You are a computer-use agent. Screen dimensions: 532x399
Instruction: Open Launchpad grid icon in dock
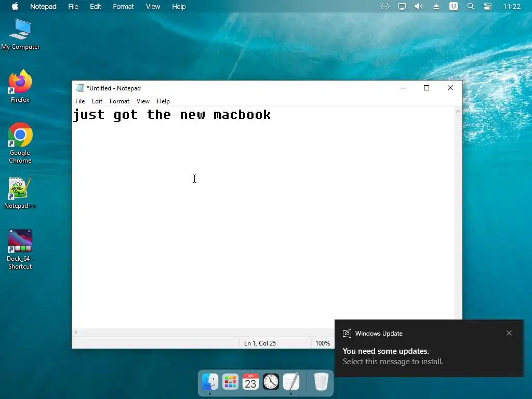(230, 382)
